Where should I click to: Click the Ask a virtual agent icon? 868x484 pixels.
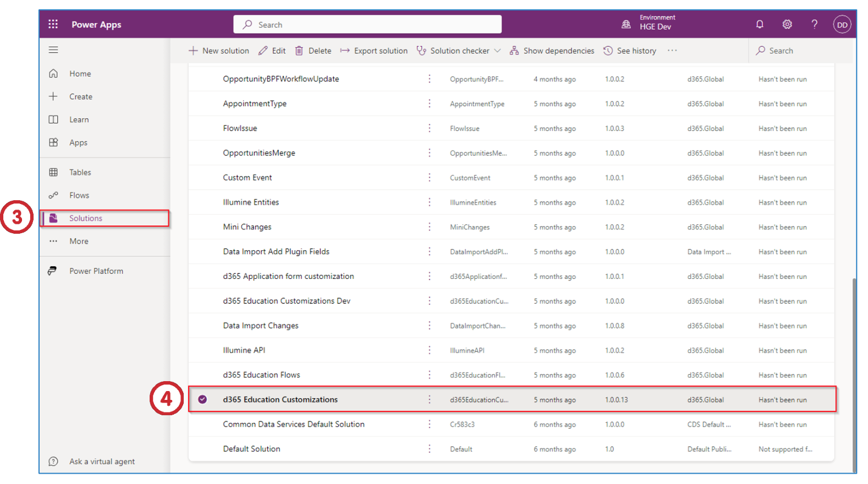tap(53, 461)
